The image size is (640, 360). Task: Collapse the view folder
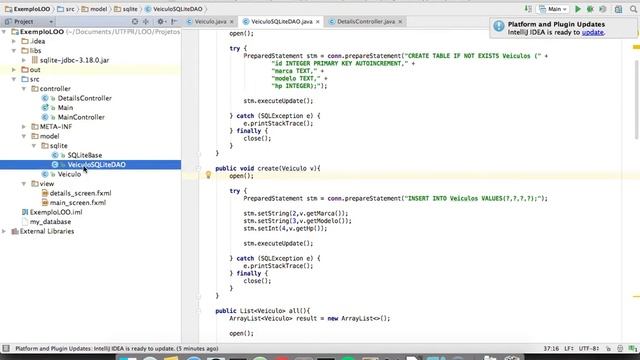[x=24, y=184]
